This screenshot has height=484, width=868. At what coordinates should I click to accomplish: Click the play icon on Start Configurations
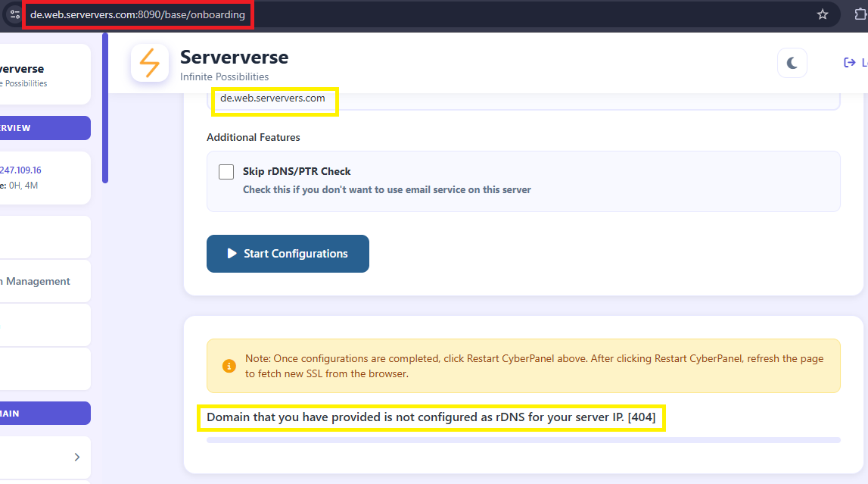[x=232, y=254]
